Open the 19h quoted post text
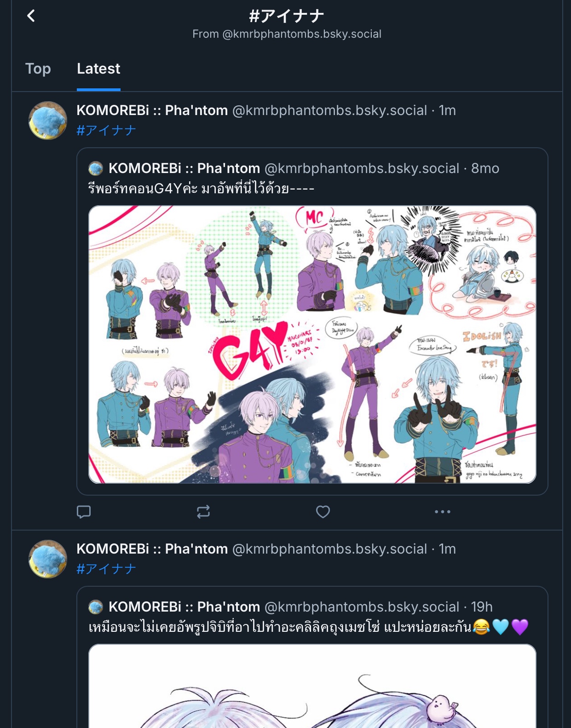Screen dimensions: 571x728 point(308,627)
